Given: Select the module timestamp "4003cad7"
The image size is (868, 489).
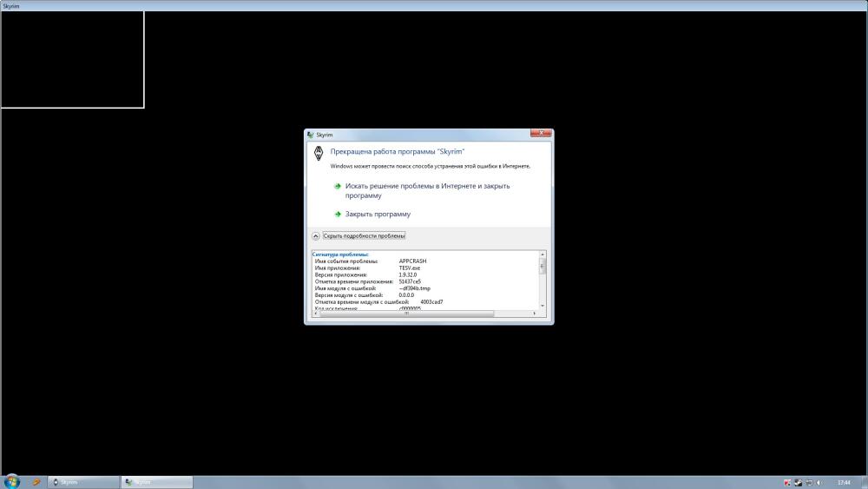Looking at the screenshot, I should (431, 301).
